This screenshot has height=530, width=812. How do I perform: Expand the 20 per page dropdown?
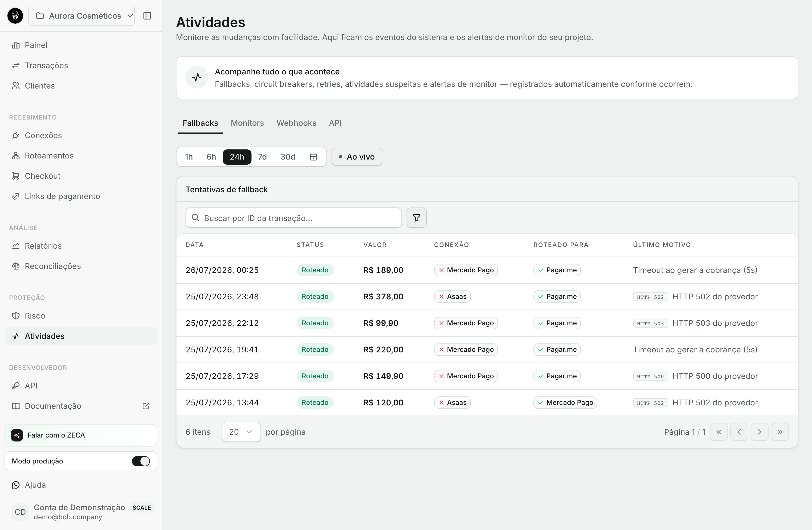(x=241, y=432)
